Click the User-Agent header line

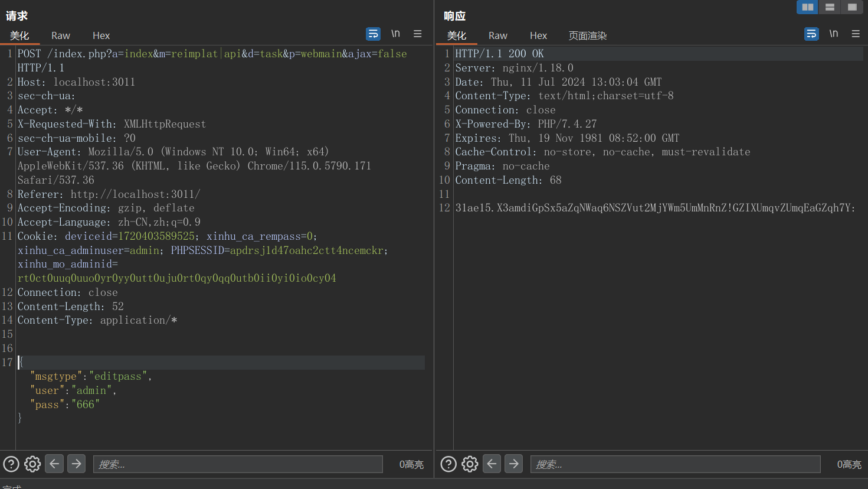click(195, 166)
